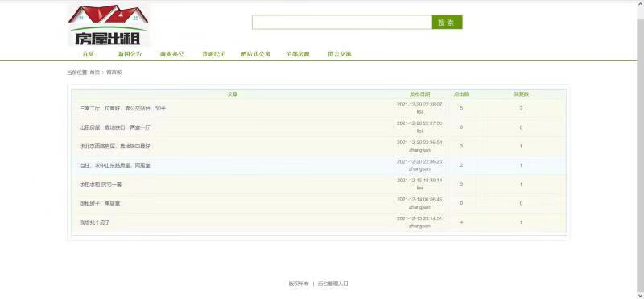Click date 2021-12-20 22:38:07
The height and width of the screenshot is (299, 644).
pos(419,105)
